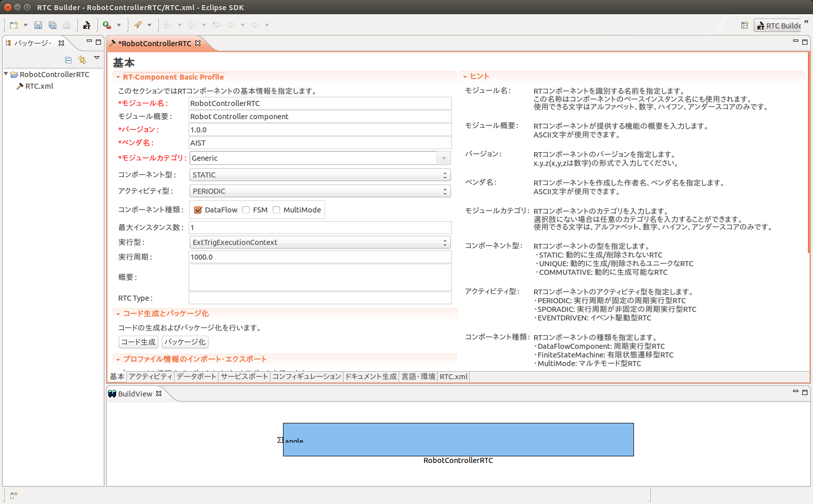
Task: Toggle the DataFlow checkbox
Action: pyautogui.click(x=198, y=210)
